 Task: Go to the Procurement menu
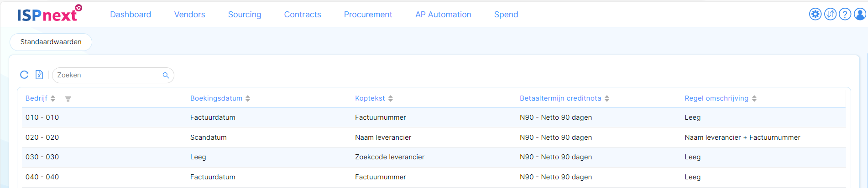pyautogui.click(x=368, y=15)
